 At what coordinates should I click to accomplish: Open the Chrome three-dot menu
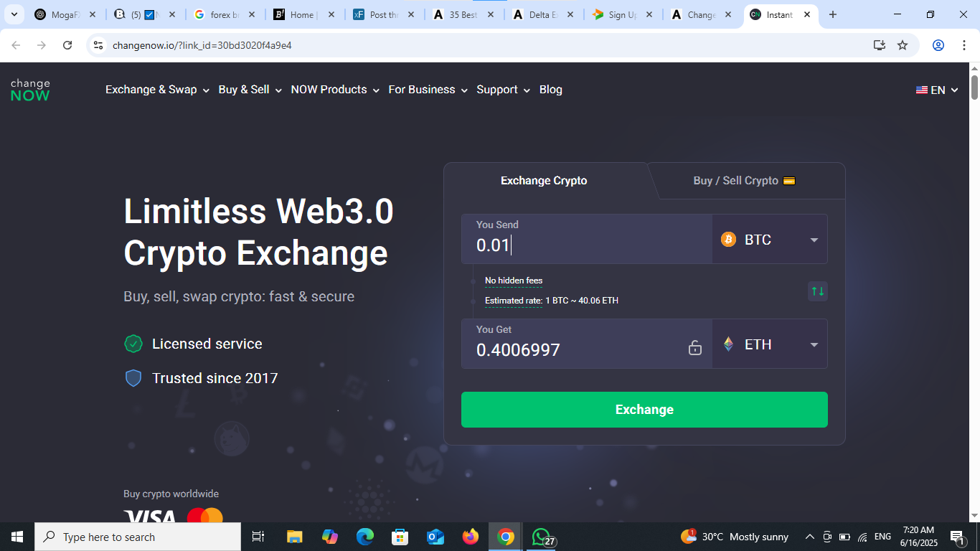click(x=963, y=45)
